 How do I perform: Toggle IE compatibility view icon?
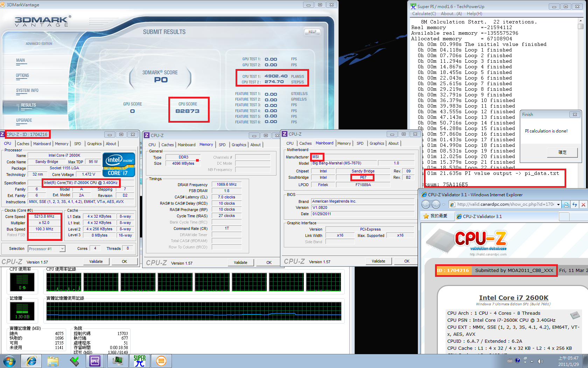click(x=566, y=205)
